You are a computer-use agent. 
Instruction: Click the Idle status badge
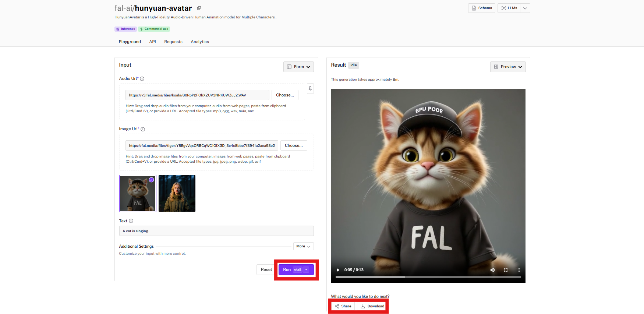(x=354, y=65)
